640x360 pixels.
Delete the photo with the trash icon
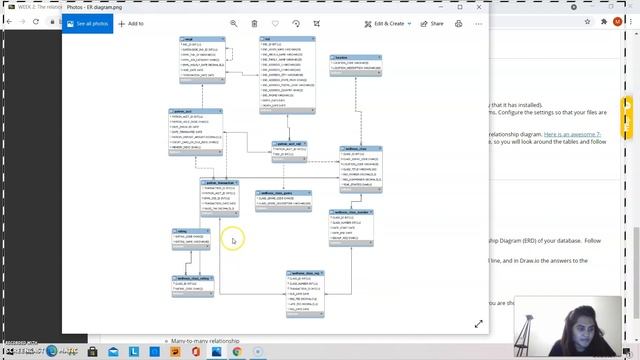254,24
